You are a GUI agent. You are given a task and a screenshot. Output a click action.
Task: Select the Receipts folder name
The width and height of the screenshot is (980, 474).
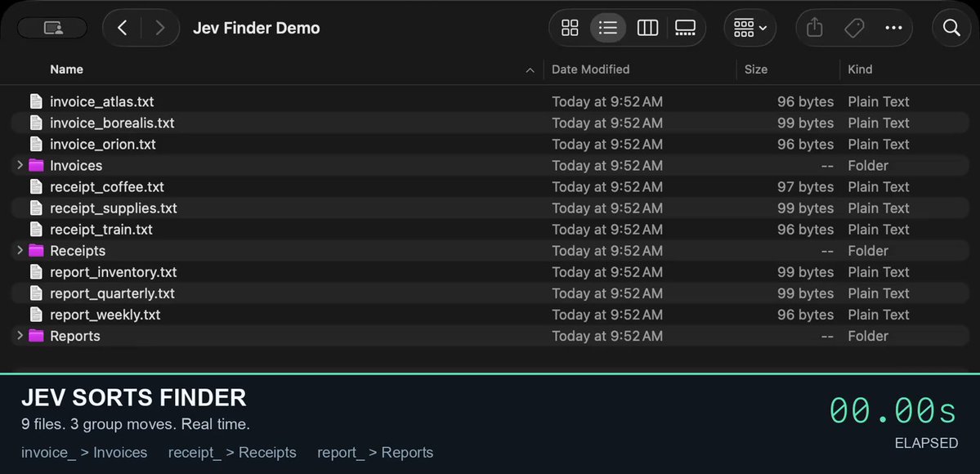tap(78, 250)
